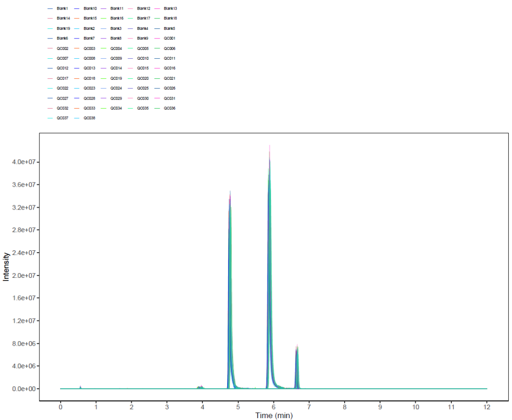Click the green QC004 legend line swatch
This screenshot has width=512, height=420.
coord(104,48)
